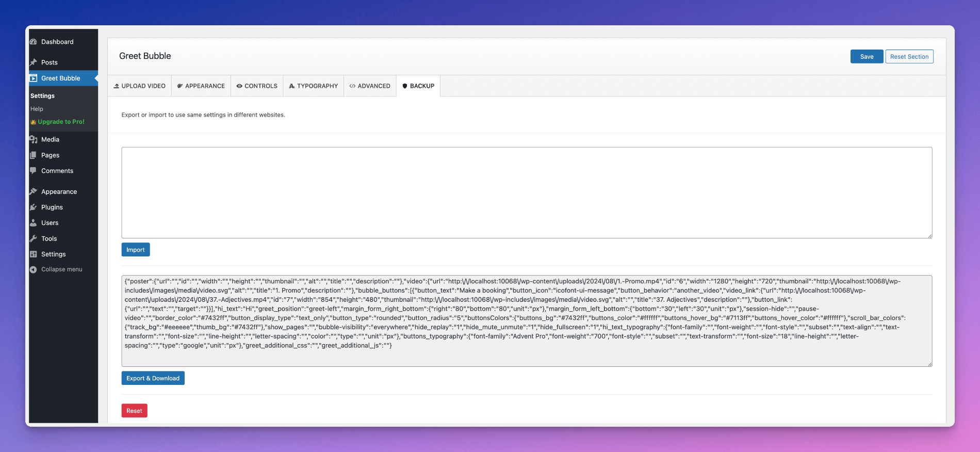The image size is (980, 452).
Task: Click the Plugins plug icon
Action: 33,207
